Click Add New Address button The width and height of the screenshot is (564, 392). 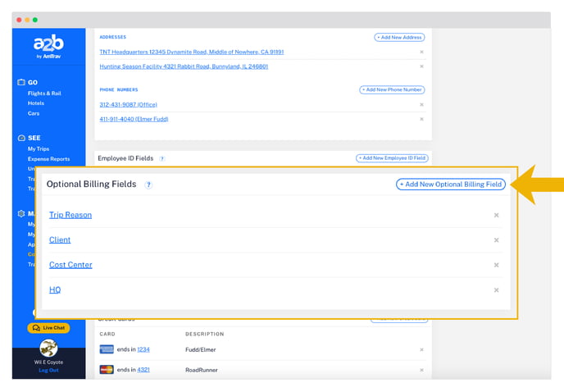click(399, 37)
